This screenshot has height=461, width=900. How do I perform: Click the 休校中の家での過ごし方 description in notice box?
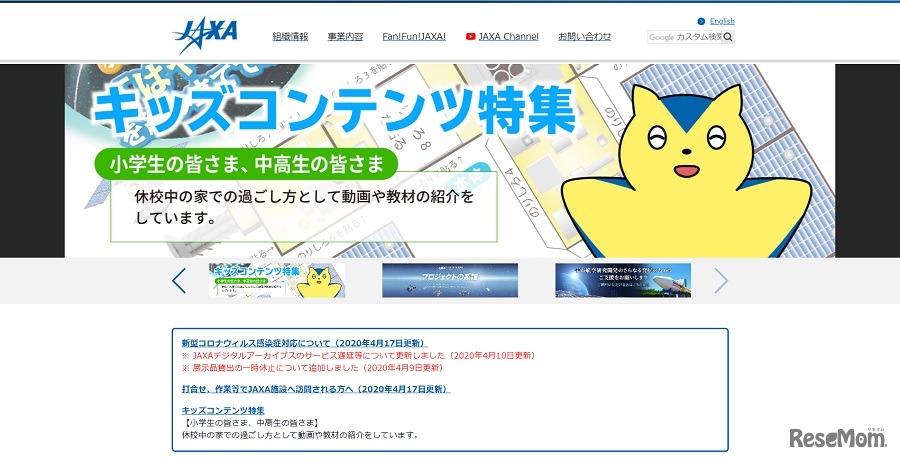pyautogui.click(x=300, y=435)
